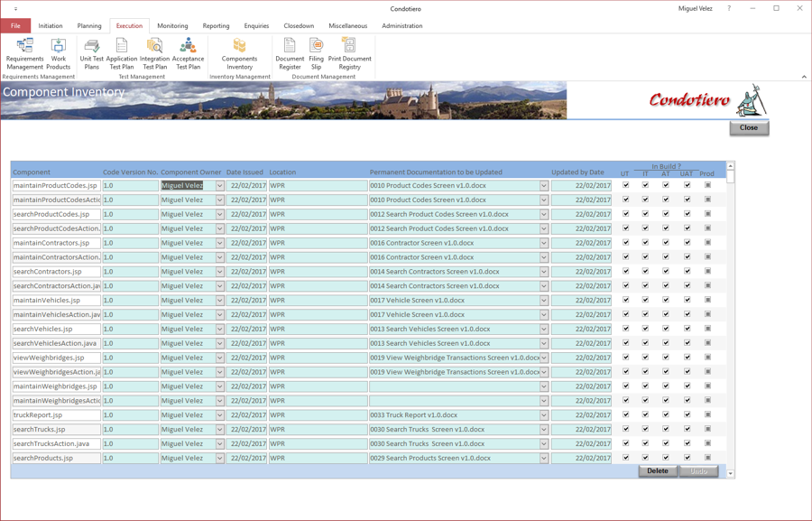Click the Condotiero knight logo
The width and height of the screenshot is (812, 521).
click(752, 100)
